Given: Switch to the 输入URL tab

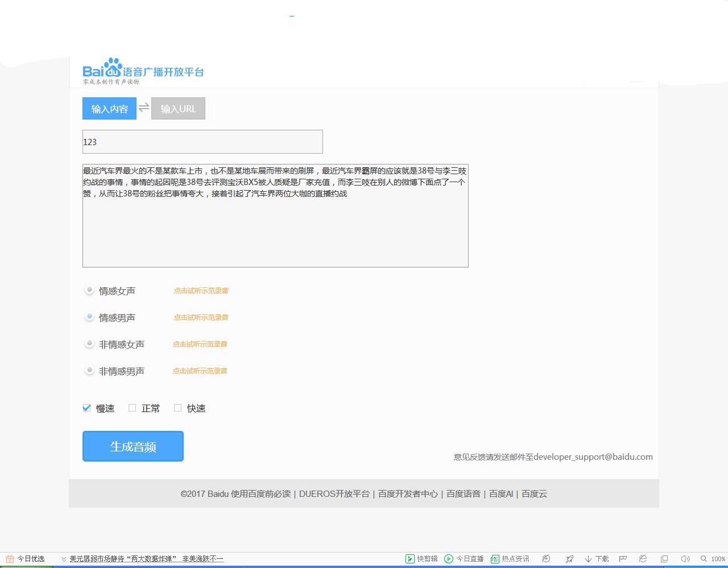Looking at the screenshot, I should click(178, 108).
